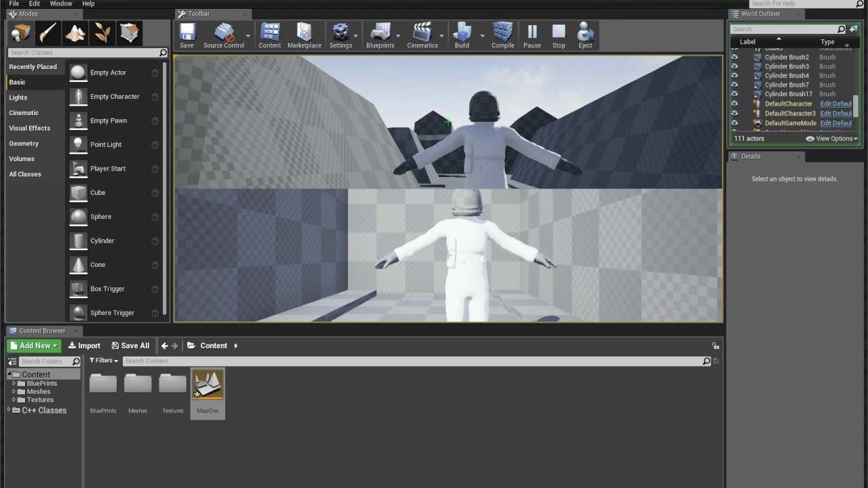
Task: Click the Save All button
Action: click(130, 346)
